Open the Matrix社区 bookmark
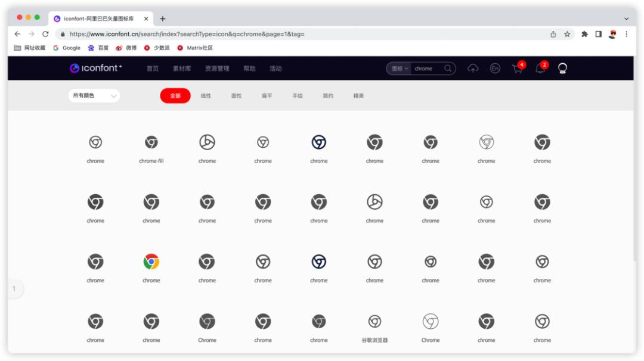 pyautogui.click(x=195, y=48)
